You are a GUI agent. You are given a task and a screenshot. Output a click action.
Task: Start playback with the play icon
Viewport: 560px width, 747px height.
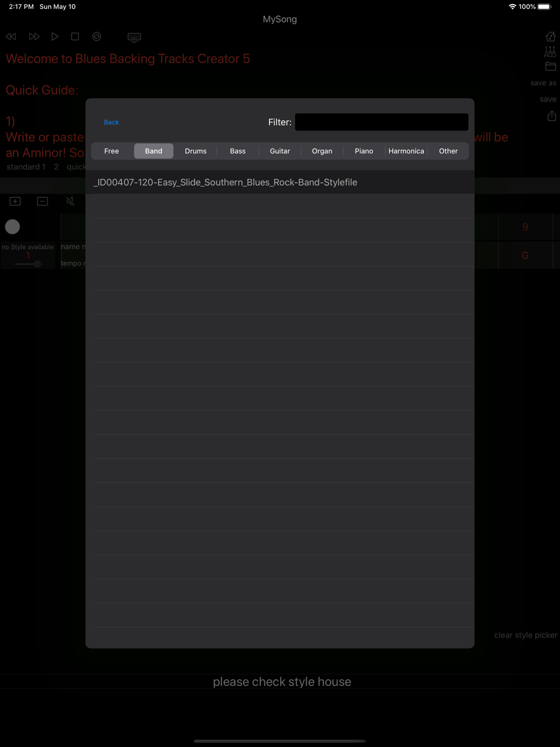coord(55,36)
